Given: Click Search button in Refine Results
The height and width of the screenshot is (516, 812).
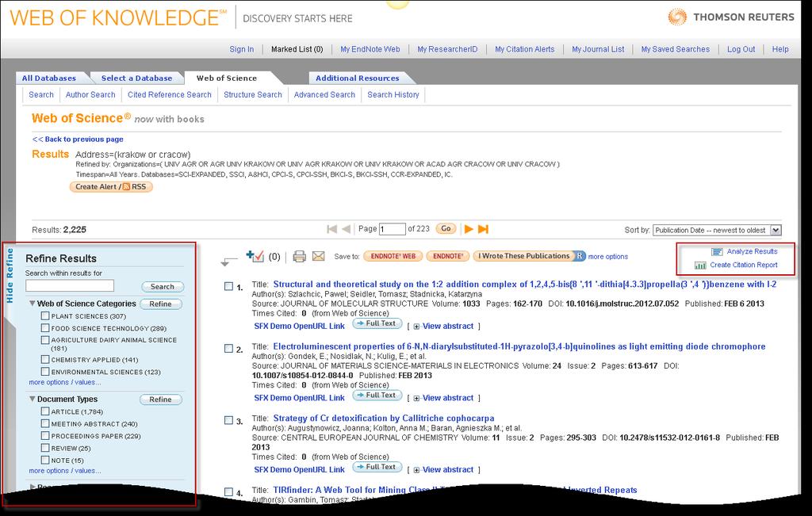Looking at the screenshot, I should [163, 287].
